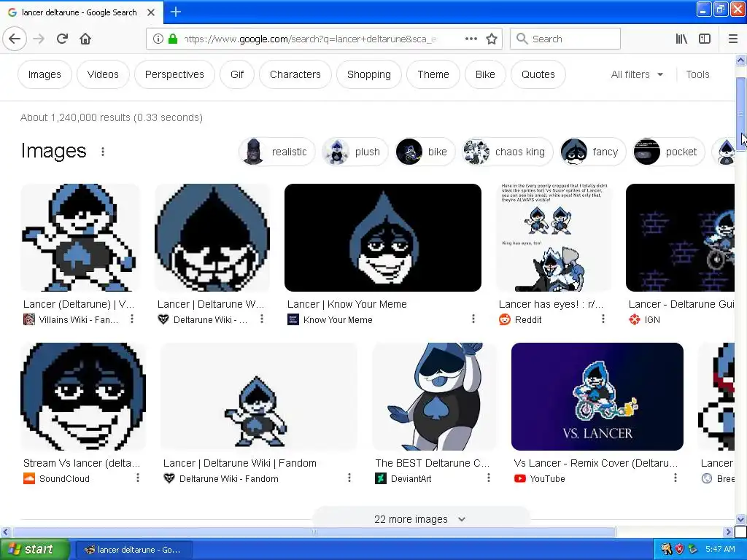The height and width of the screenshot is (560, 747).
Task: Open Vs Lancer - Remix Cover link
Action: click(596, 463)
